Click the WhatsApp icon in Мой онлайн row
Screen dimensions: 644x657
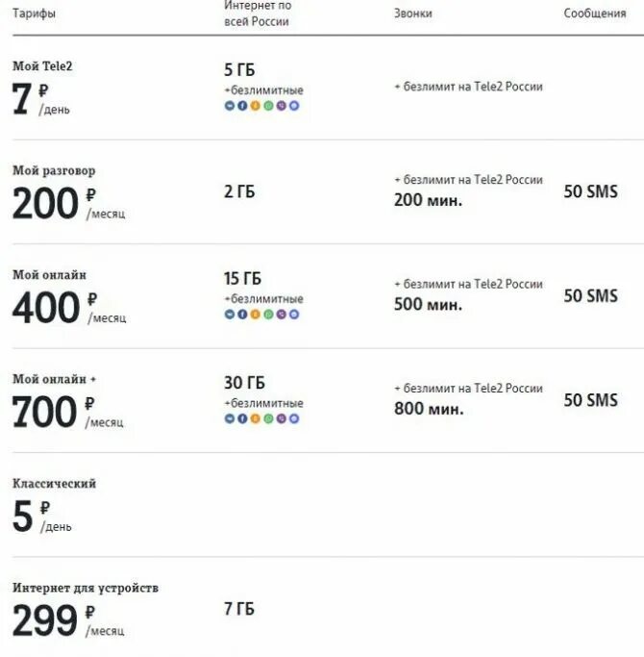[x=268, y=315]
